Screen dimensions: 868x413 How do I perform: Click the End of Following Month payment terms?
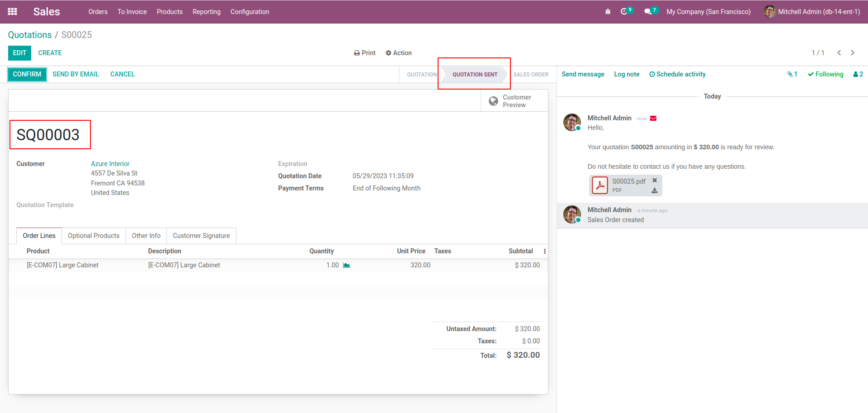387,188
